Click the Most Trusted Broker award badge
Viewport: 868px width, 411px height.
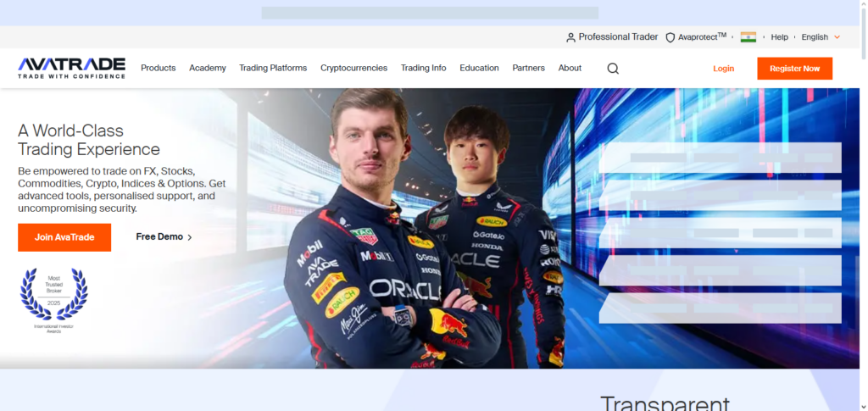(x=54, y=299)
